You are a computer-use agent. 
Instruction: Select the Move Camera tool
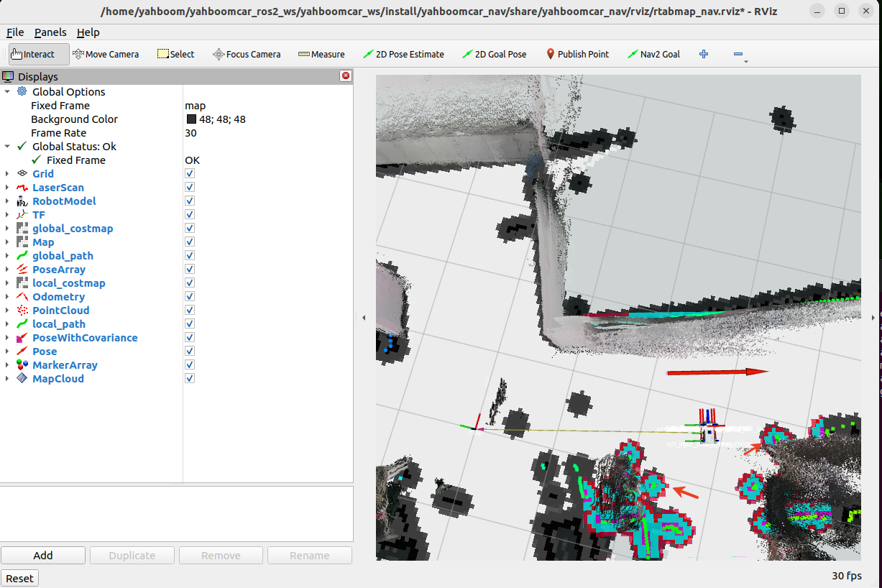point(106,54)
